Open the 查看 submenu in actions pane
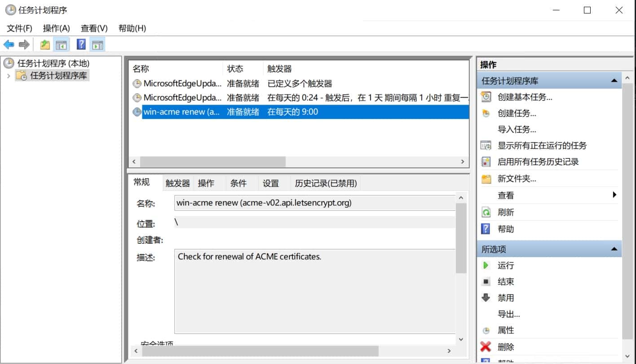The width and height of the screenshot is (636, 364). pyautogui.click(x=614, y=195)
